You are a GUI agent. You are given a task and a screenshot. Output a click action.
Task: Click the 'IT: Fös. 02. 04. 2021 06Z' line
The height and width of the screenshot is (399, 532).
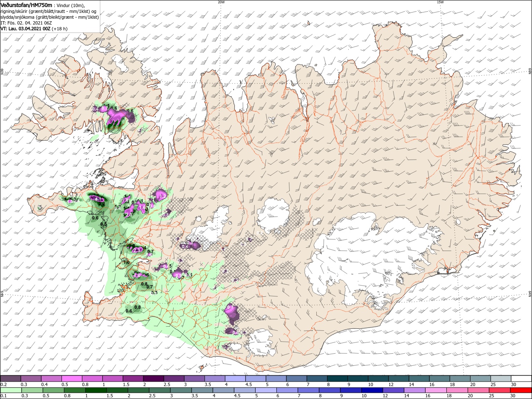(26, 22)
